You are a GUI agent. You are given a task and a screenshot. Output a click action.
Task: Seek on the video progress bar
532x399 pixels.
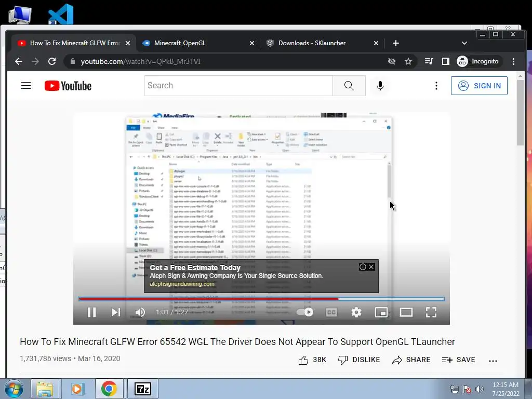pyautogui.click(x=261, y=299)
